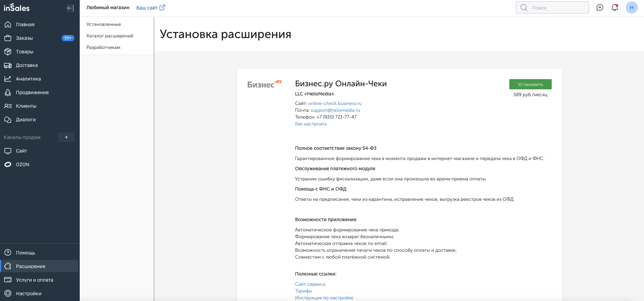Click the search magnifier icon
Viewport: 644px width, 301px height.
pyautogui.click(x=524, y=7)
